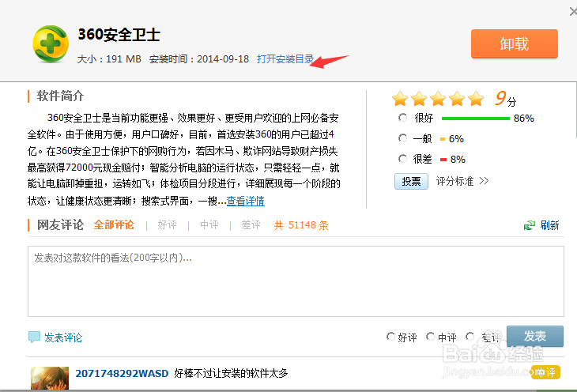577x392 pixels.
Task: Switch to the 中评 comments tab
Action: (x=209, y=224)
